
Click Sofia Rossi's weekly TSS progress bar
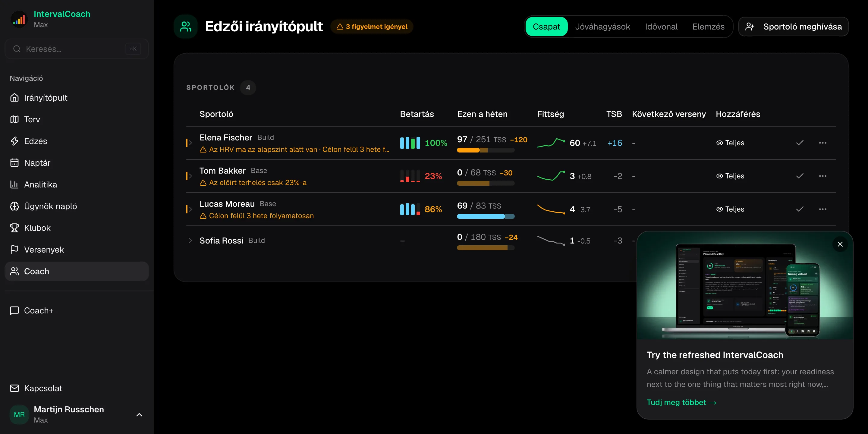[486, 248]
